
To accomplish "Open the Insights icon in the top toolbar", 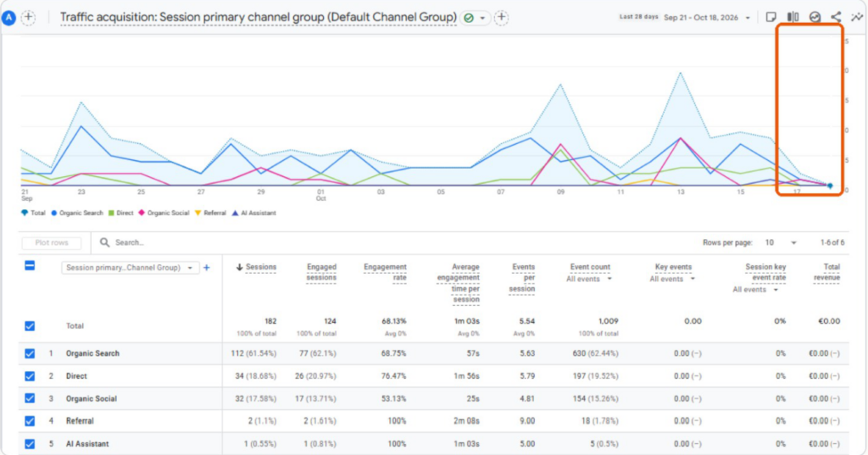I will click(x=815, y=17).
